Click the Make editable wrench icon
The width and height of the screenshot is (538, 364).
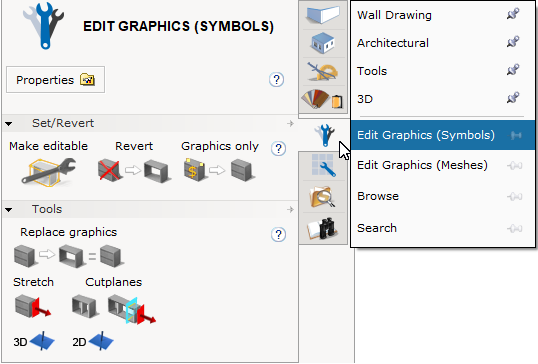(x=49, y=172)
